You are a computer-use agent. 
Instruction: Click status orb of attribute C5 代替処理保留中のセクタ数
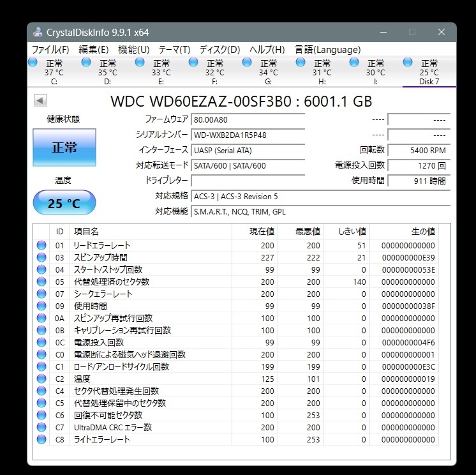pos(41,403)
